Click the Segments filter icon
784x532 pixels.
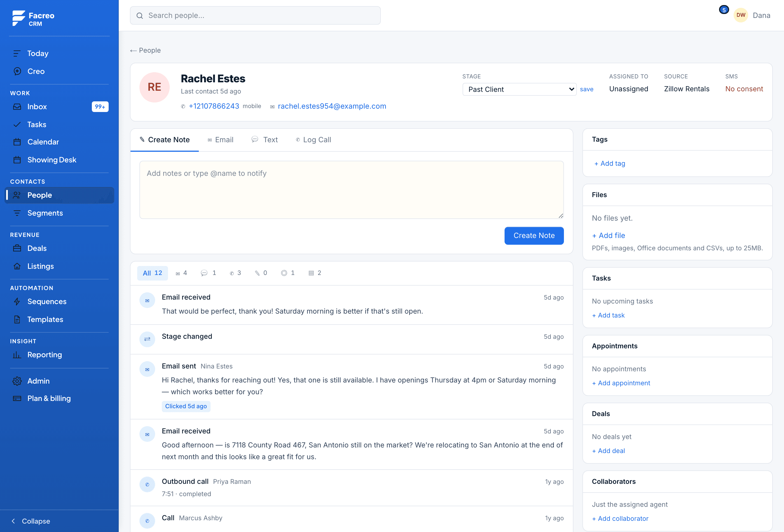coord(17,213)
